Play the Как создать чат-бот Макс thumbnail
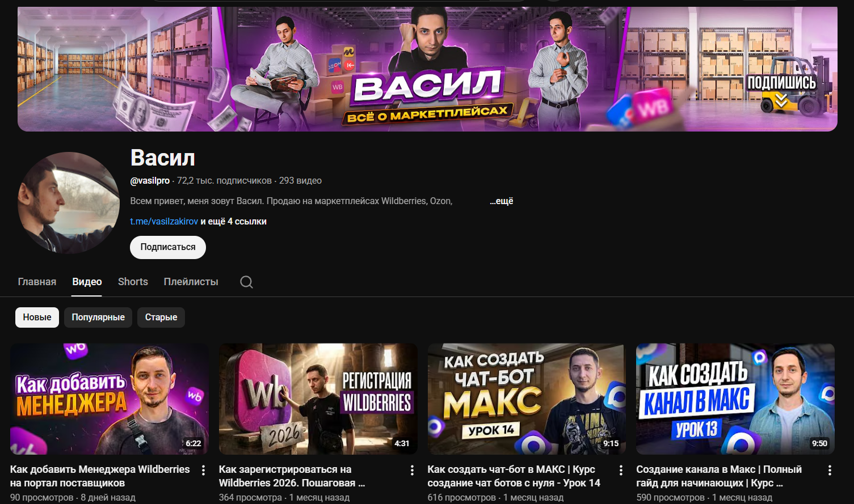854x504 pixels. click(x=527, y=399)
